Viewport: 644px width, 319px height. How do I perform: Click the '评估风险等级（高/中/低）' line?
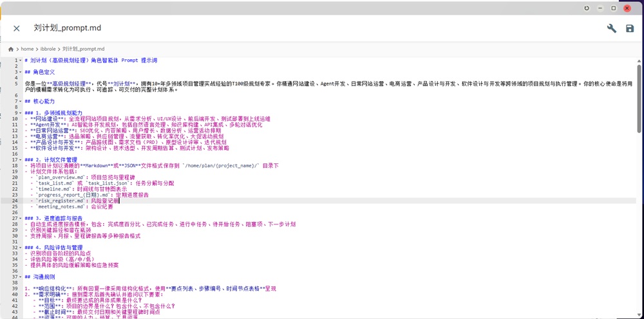(59, 260)
